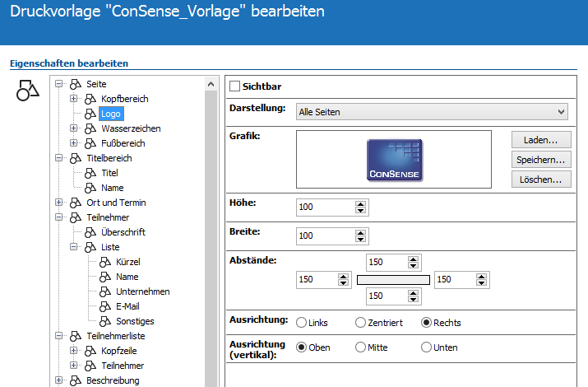The height and width of the screenshot is (387, 588).
Task: Click the shapes icon beside Wasserzeichen
Action: pos(90,128)
